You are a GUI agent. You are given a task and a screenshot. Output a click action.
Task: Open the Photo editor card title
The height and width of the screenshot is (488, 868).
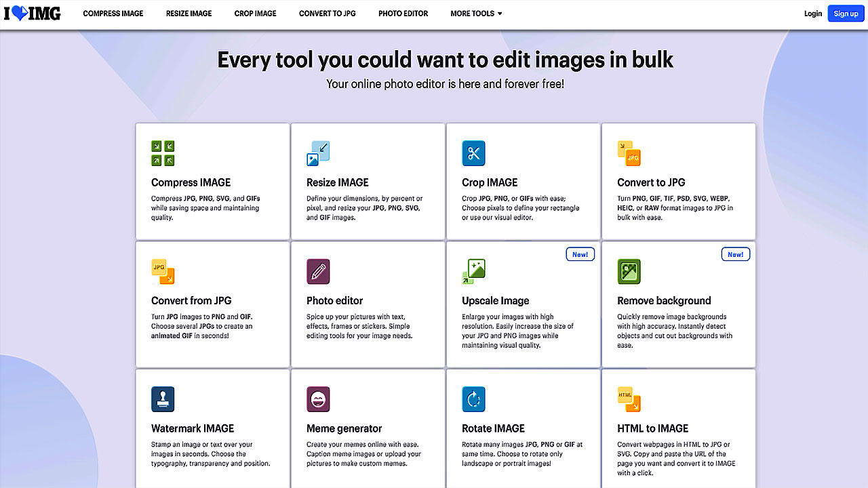[x=334, y=300]
